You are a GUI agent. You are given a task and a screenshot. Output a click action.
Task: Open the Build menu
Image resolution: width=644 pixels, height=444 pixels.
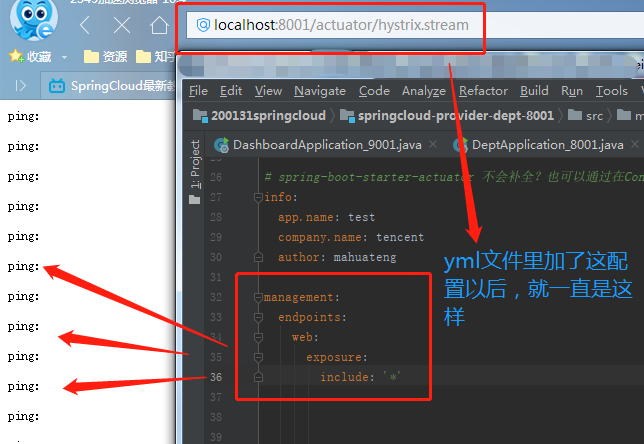pyautogui.click(x=534, y=91)
